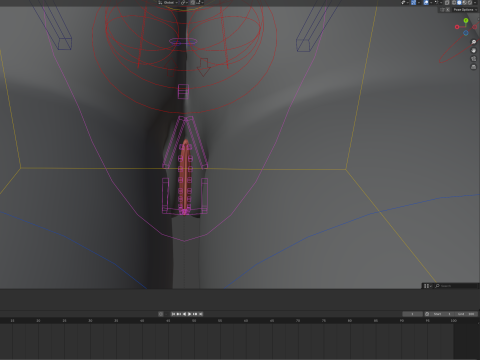
Task: Click the timeline Search field
Action: pos(457,286)
